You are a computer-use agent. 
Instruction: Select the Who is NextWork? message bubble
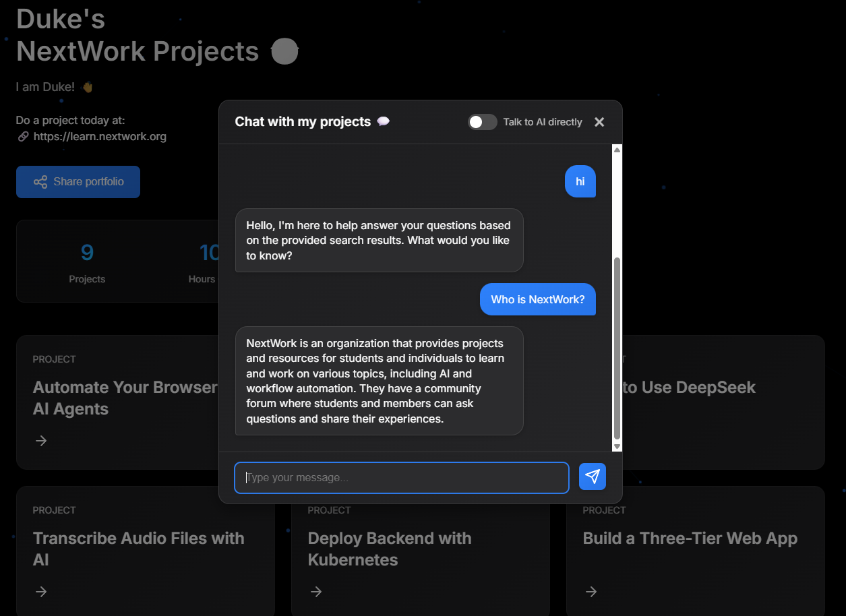click(x=537, y=299)
